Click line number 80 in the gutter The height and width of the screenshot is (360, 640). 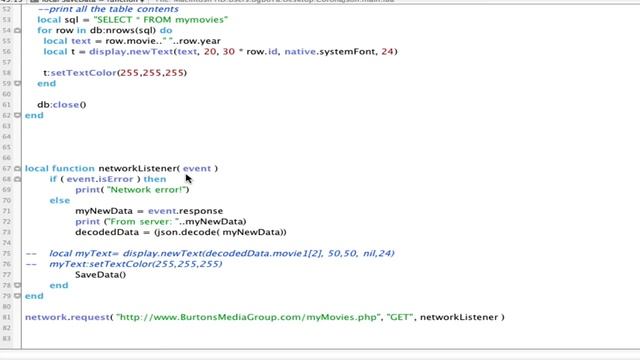pos(7,307)
